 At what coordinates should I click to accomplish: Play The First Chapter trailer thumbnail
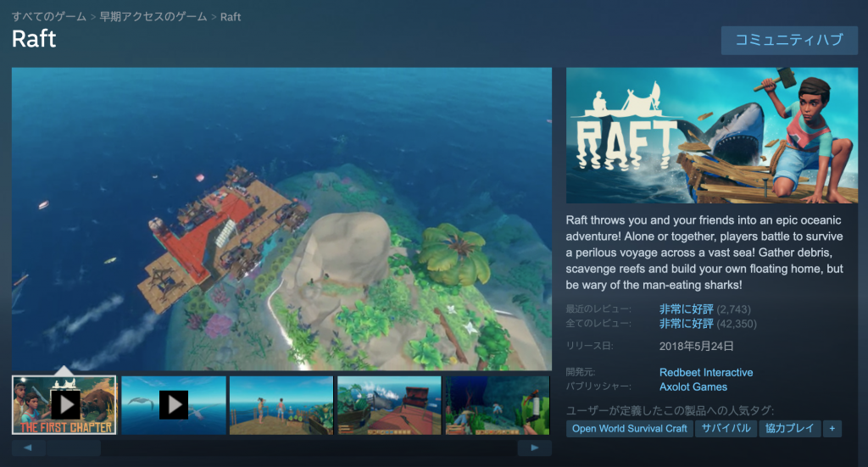64,405
